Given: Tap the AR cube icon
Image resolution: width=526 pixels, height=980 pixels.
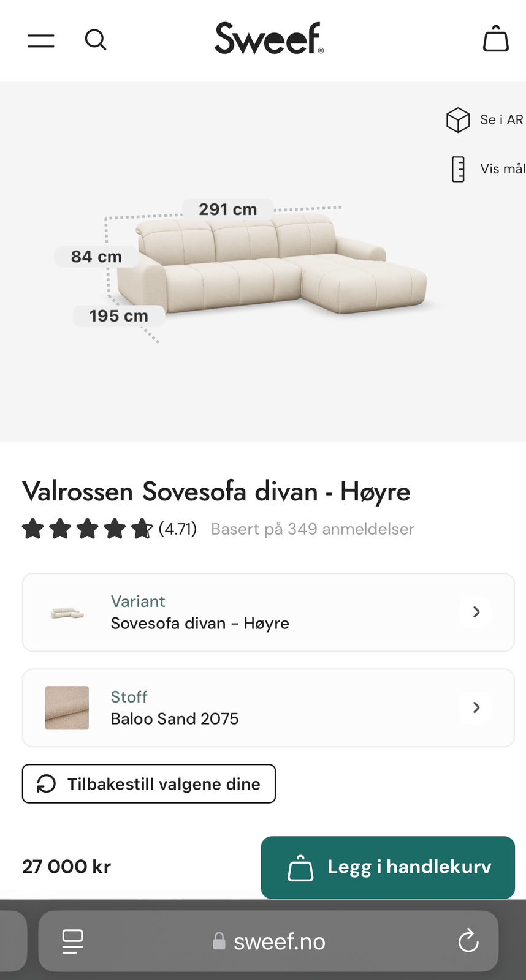Looking at the screenshot, I should point(457,120).
